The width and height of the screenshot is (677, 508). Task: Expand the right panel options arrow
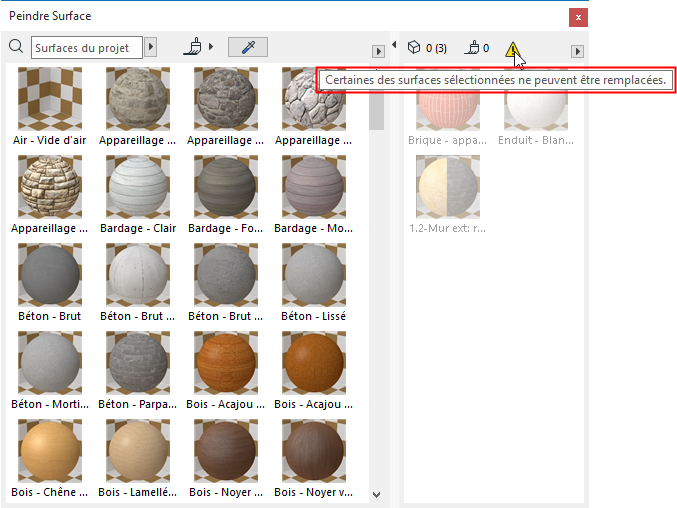click(x=577, y=51)
